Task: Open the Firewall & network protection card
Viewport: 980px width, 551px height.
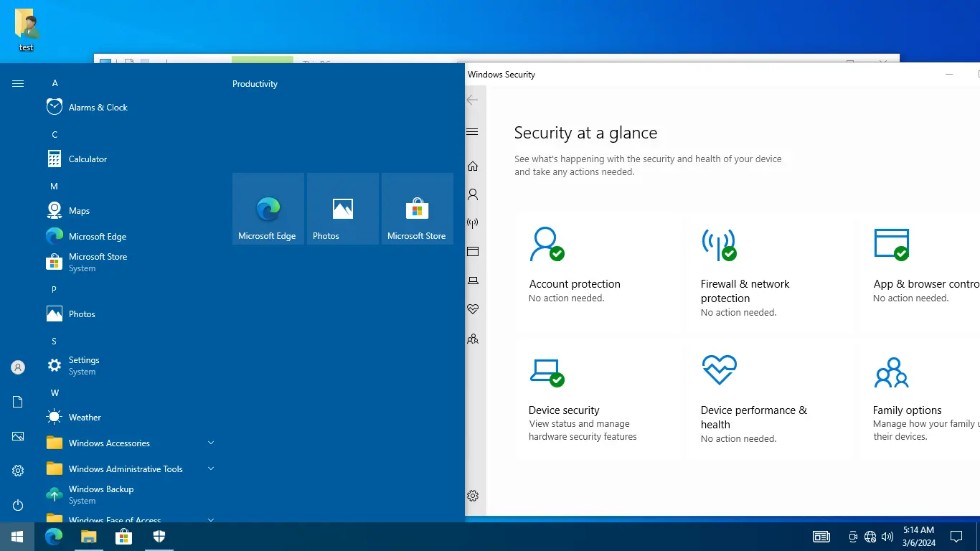Action: [x=771, y=272]
